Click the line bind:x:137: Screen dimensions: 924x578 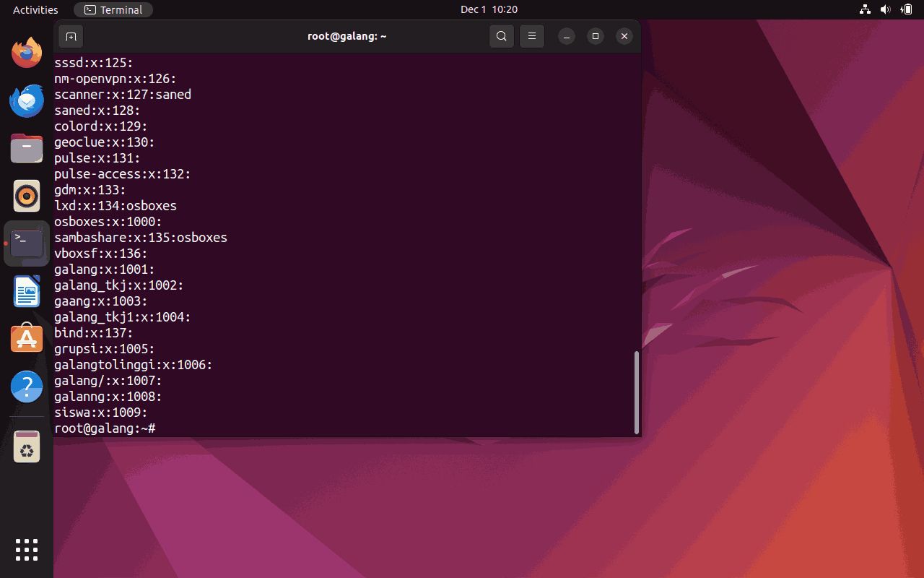[94, 333]
